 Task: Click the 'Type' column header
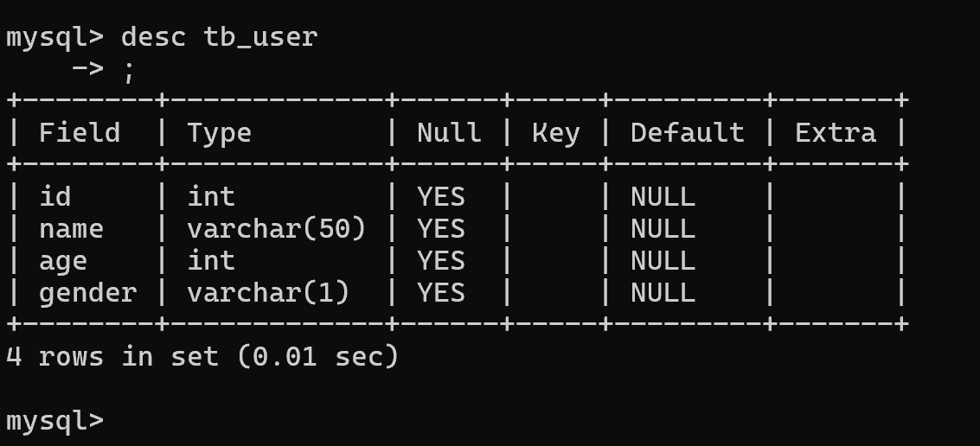click(219, 132)
